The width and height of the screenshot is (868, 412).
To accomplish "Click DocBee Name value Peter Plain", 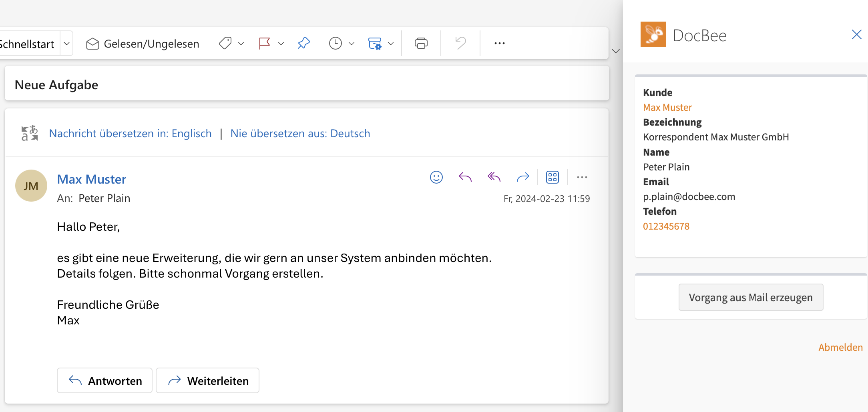I will coord(666,167).
